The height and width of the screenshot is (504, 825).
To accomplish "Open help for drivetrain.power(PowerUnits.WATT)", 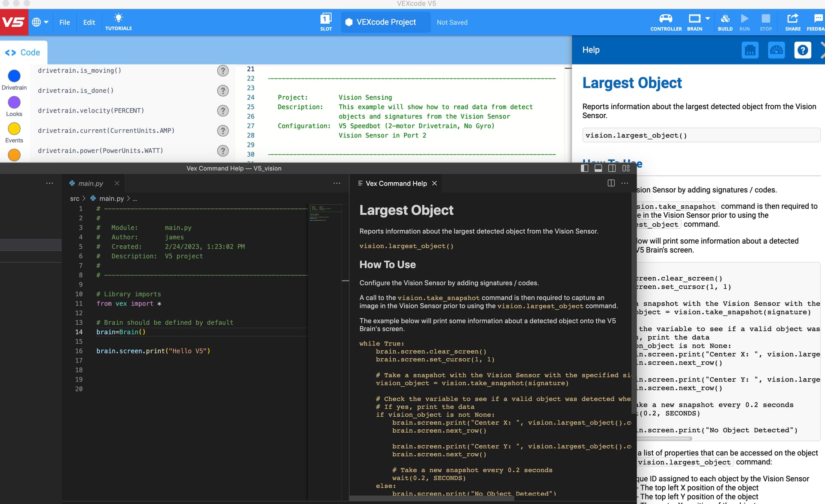I will click(223, 151).
